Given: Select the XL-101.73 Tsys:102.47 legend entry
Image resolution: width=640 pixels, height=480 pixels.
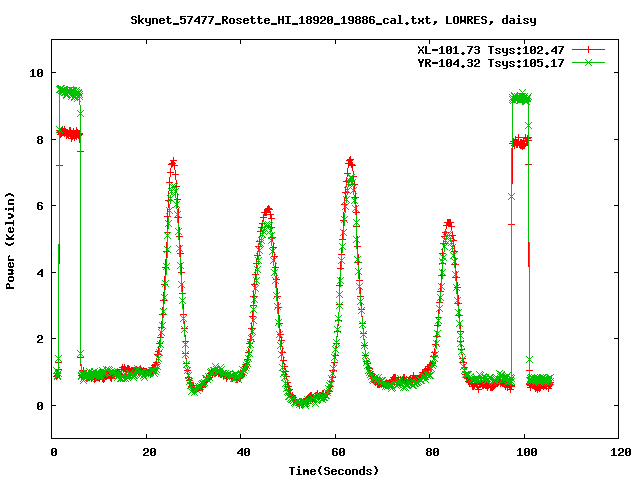Looking at the screenshot, I should (x=491, y=50).
